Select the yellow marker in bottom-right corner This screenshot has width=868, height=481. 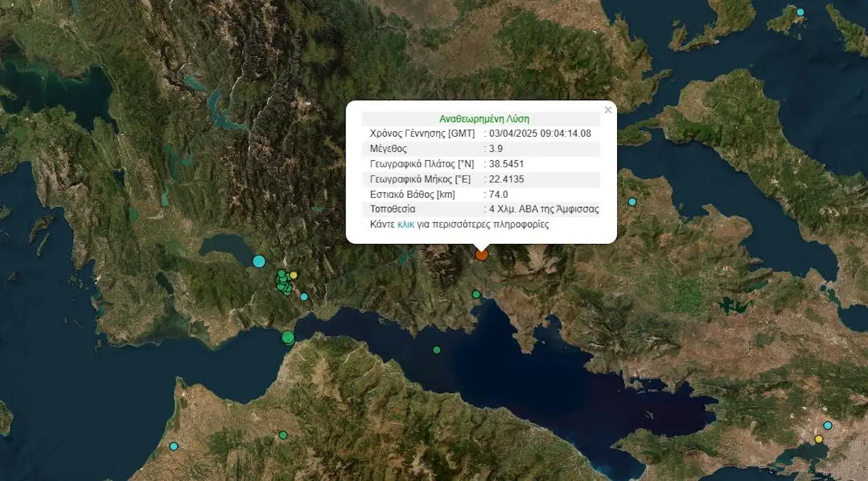tap(819, 439)
